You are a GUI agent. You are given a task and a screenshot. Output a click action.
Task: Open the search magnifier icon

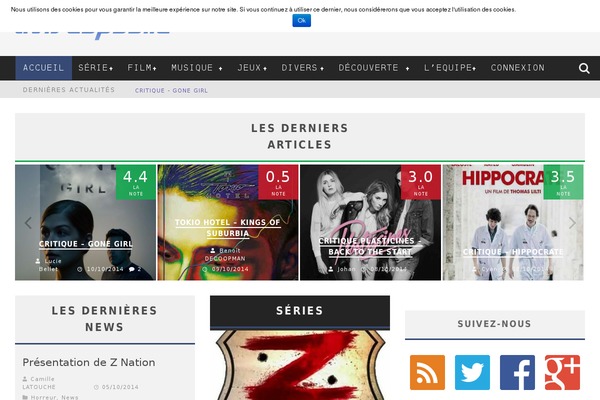pos(584,68)
